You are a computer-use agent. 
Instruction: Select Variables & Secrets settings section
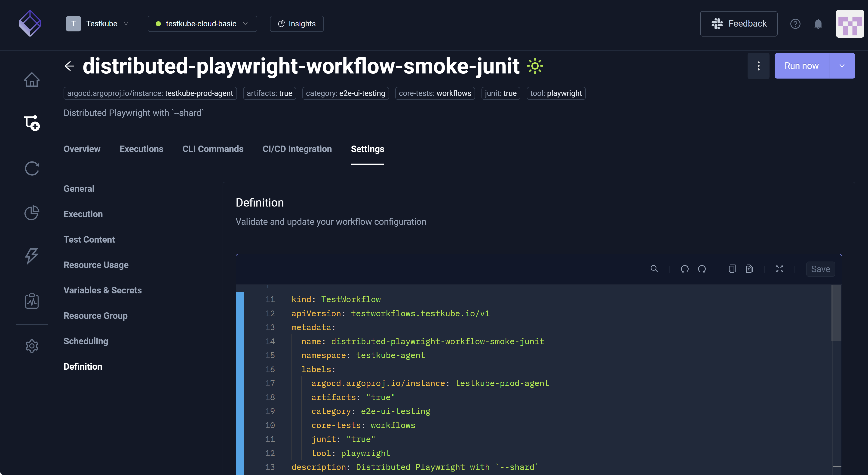pos(102,290)
